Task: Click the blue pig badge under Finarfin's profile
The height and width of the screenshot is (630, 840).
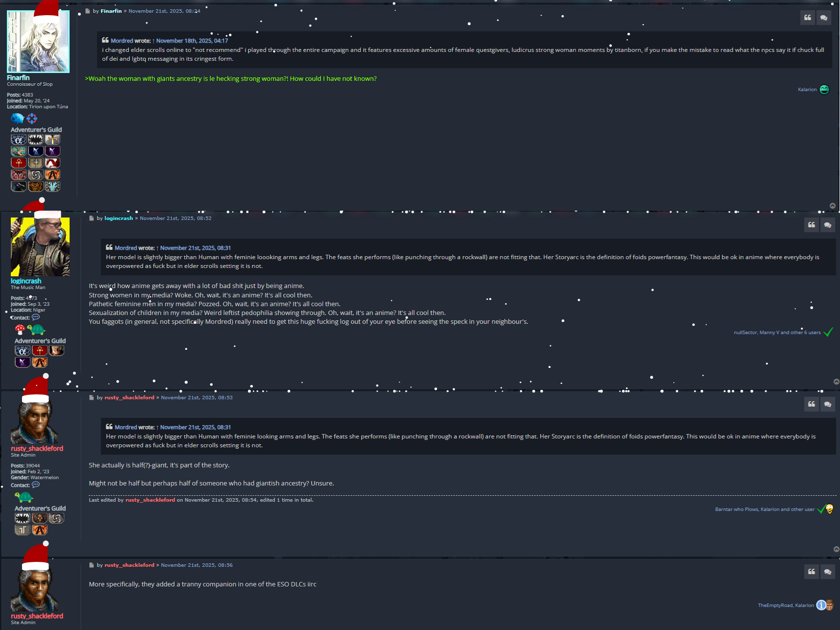Action: coord(18,118)
